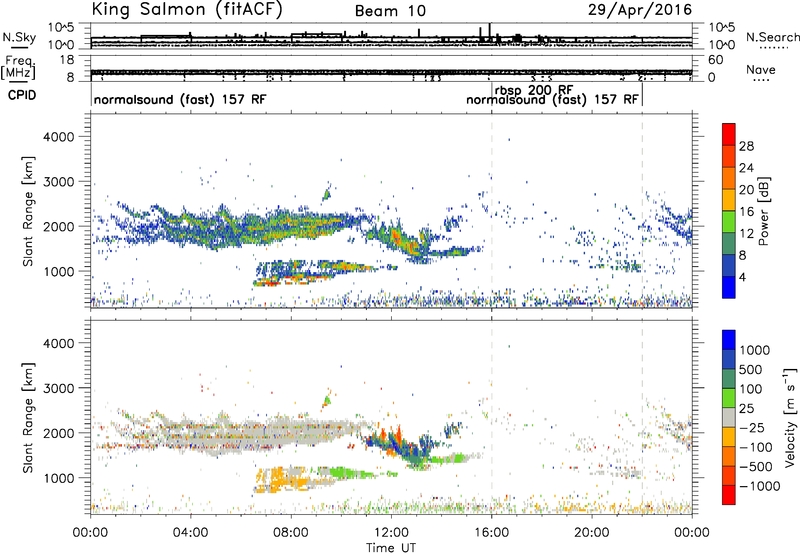Image resolution: width=800 pixels, height=554 pixels.
Task: Click the "04:00" time axis tick label
Action: click(x=191, y=533)
